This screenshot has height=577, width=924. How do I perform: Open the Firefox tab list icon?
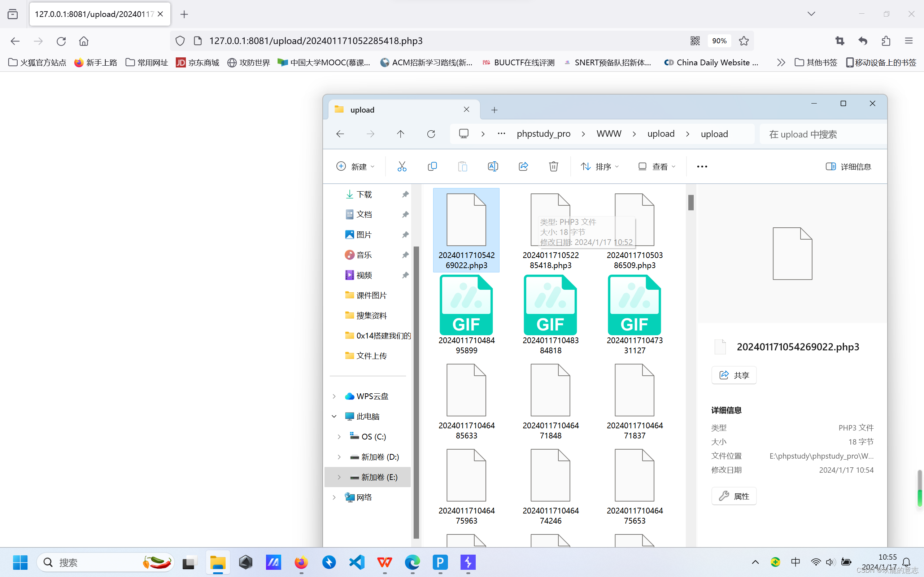coord(13,14)
